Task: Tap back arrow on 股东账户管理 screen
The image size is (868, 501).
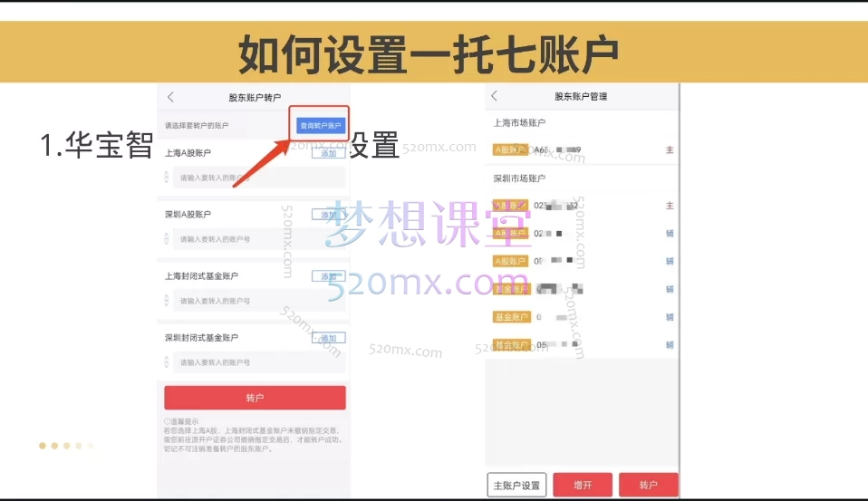Action: coord(495,96)
